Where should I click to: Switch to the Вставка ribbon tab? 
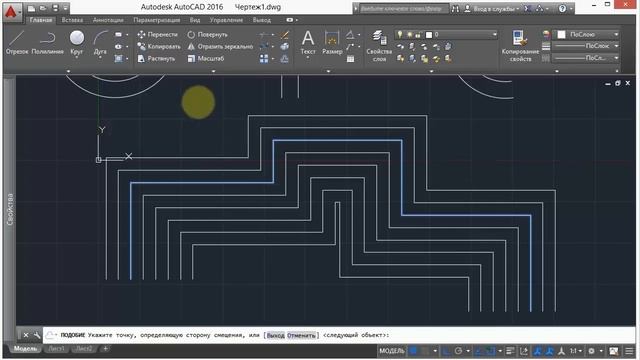(x=72, y=20)
